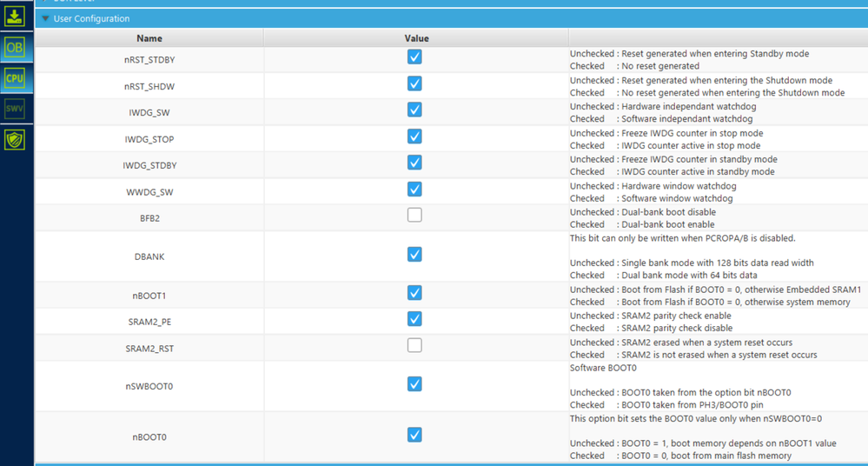The height and width of the screenshot is (466, 868).
Task: Select the IWDG_SW name cell
Action: coord(149,112)
